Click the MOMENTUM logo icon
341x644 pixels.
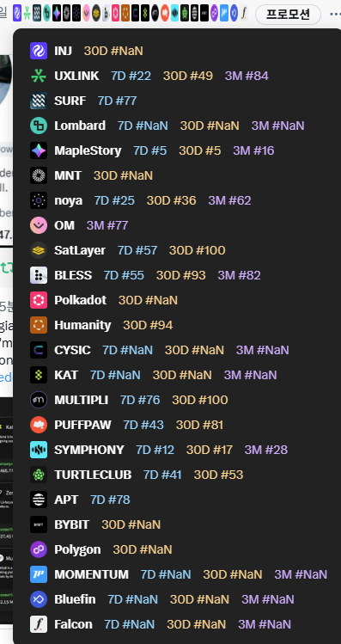[39, 574]
